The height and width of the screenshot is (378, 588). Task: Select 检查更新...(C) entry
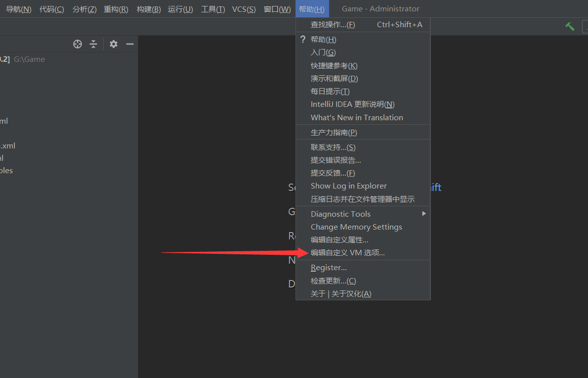pyautogui.click(x=363, y=281)
